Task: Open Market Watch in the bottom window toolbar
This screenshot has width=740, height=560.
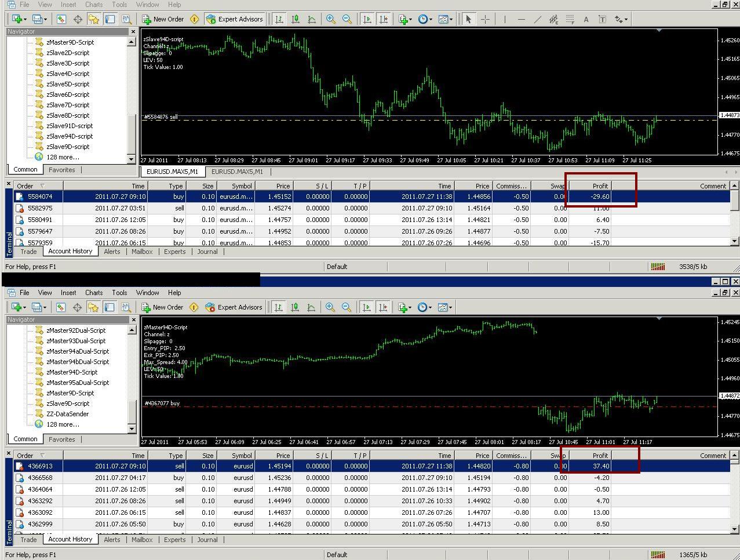Action: coord(61,307)
